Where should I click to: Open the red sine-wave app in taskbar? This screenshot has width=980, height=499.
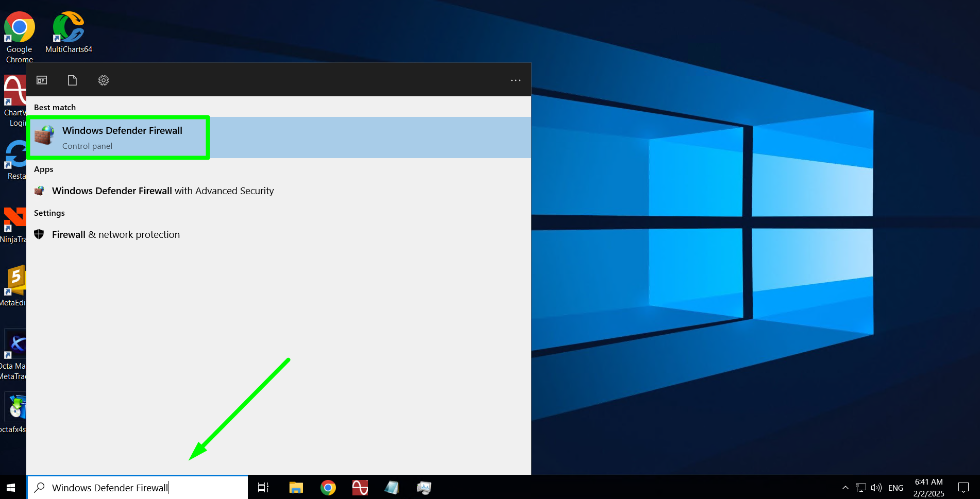pos(360,487)
